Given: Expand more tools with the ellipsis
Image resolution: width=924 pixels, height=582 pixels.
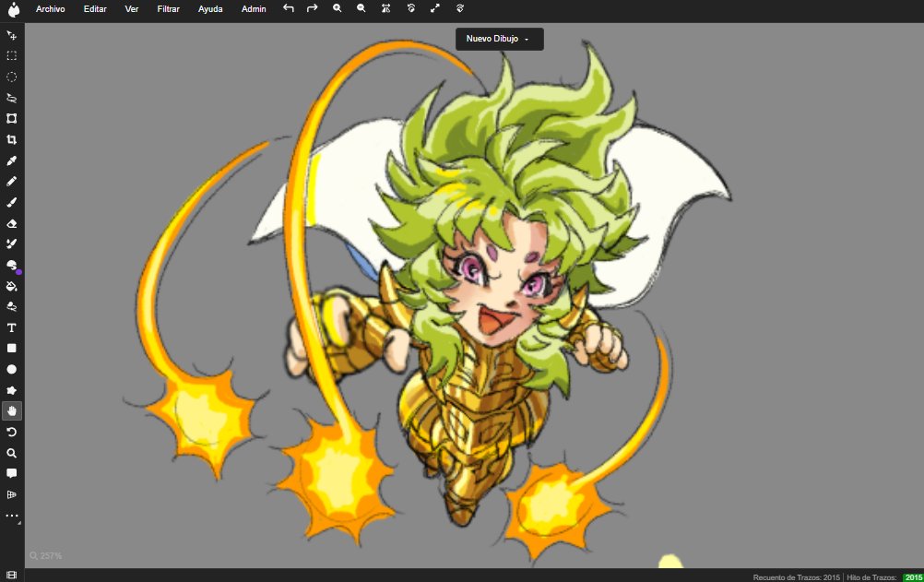Looking at the screenshot, I should click(12, 516).
